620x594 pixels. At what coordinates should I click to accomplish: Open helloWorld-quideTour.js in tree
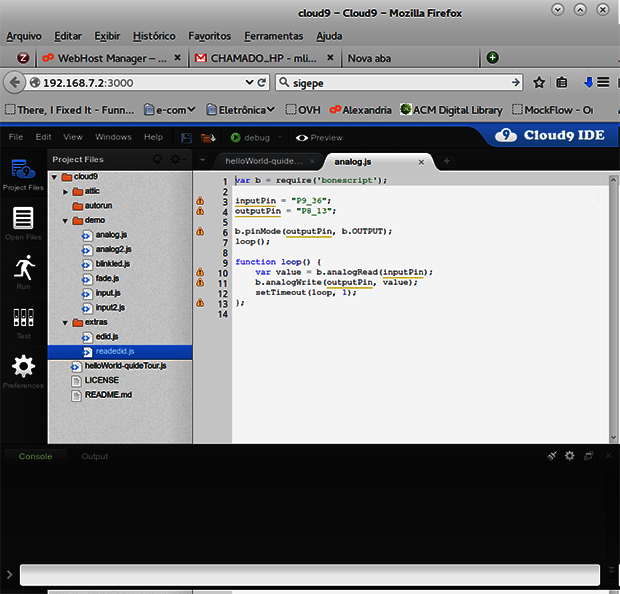click(125, 366)
